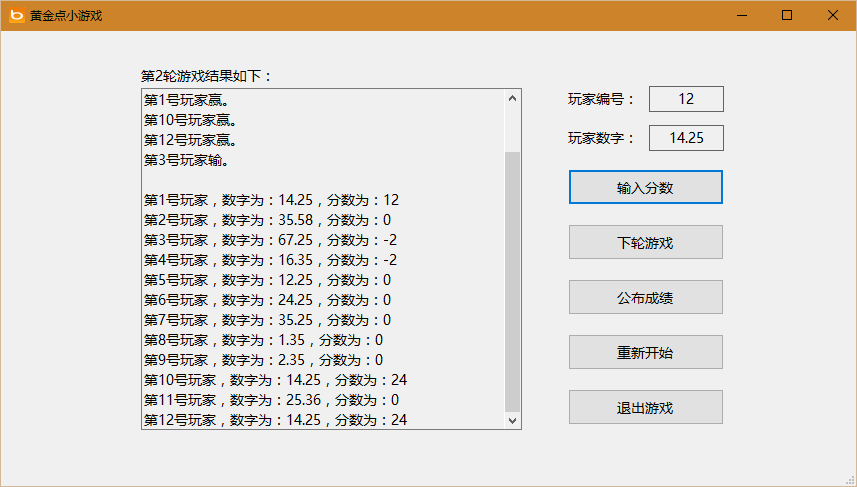The width and height of the screenshot is (857, 487).
Task: Click the results list scroll-down arrow
Action: click(x=512, y=420)
